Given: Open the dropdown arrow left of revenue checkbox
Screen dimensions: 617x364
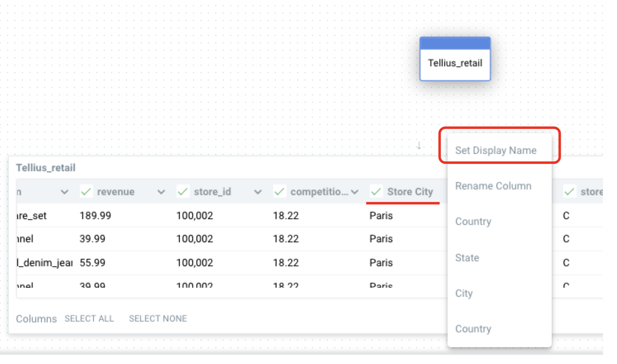Looking at the screenshot, I should click(64, 192).
